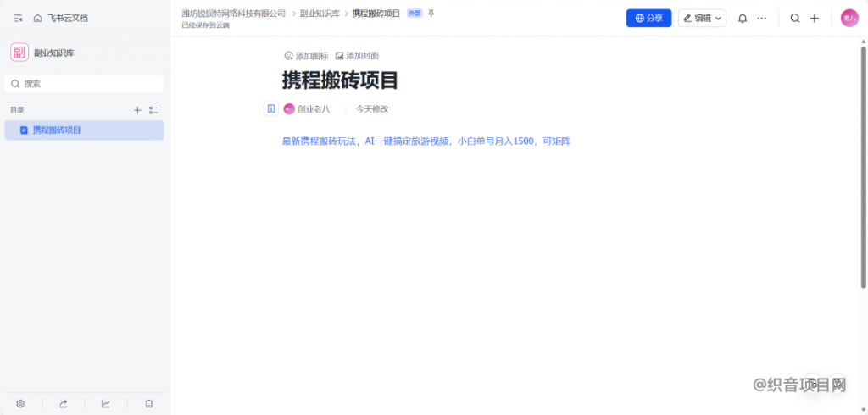Create new document with top-right plus icon
This screenshot has height=415, width=868.
coord(815,19)
